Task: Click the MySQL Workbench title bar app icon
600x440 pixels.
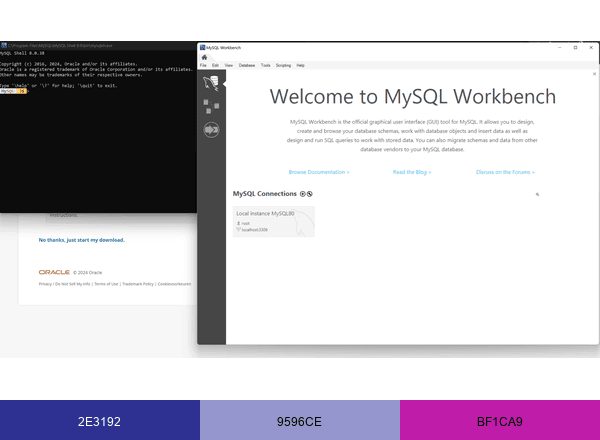Action: click(202, 47)
